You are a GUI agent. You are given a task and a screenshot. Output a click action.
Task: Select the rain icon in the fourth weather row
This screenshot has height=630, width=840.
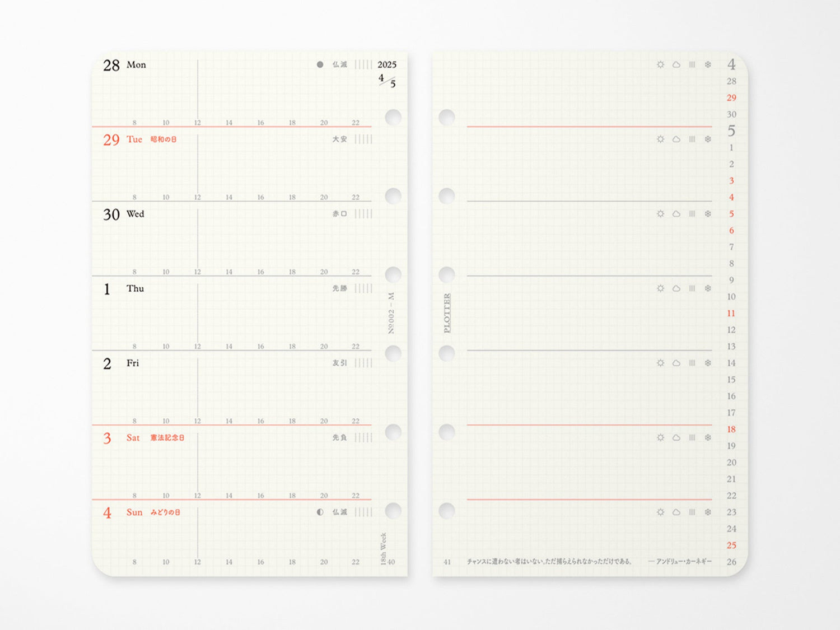coord(692,288)
